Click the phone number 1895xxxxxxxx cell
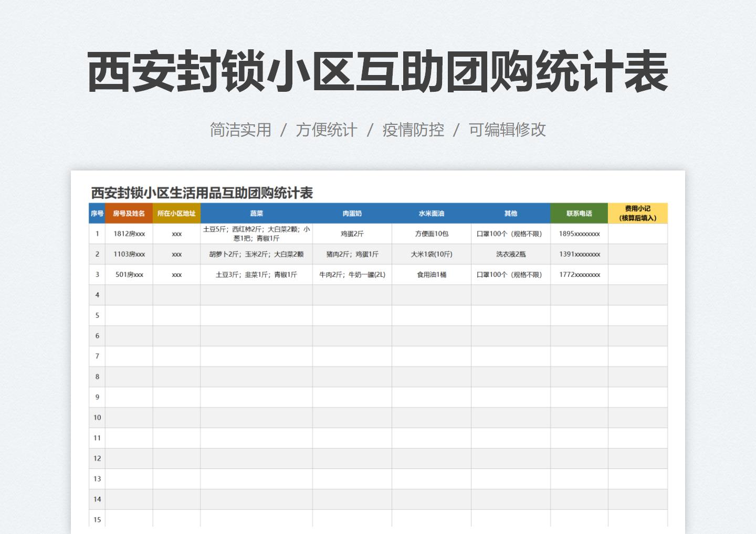The width and height of the screenshot is (756, 534). (x=580, y=233)
